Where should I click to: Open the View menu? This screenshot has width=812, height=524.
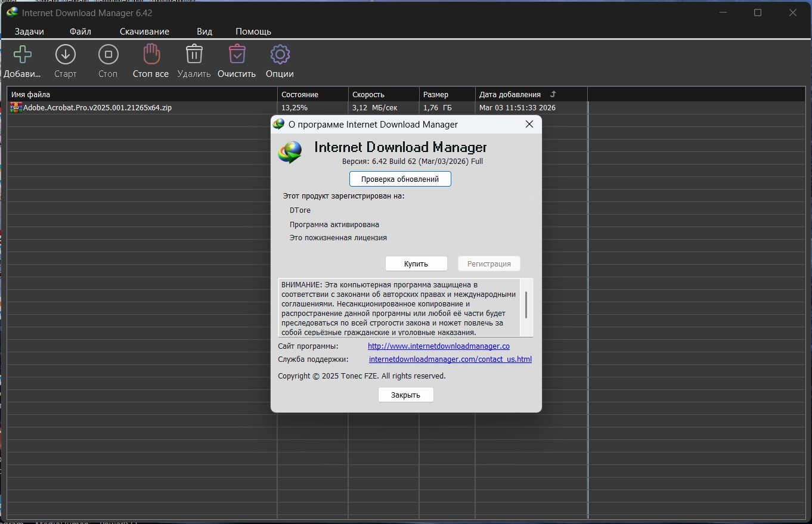point(204,32)
